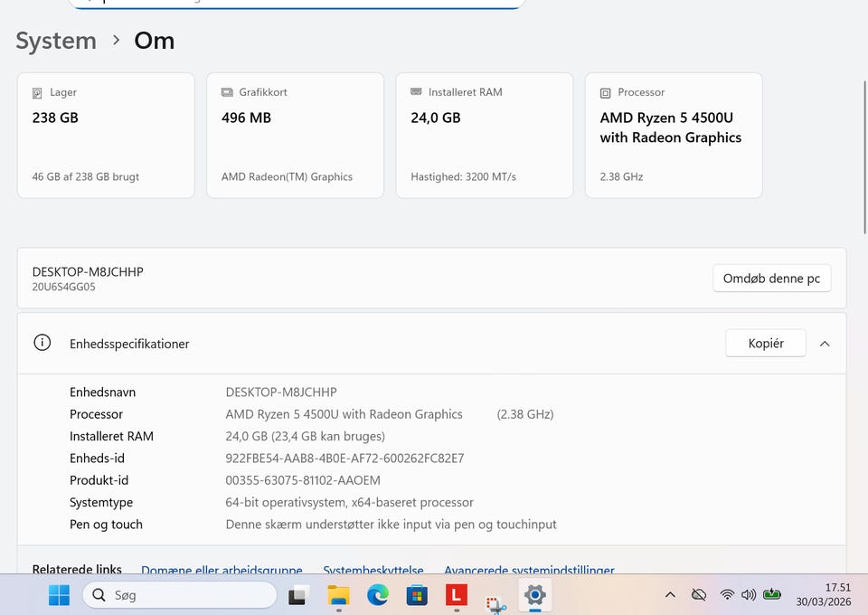Viewport: 868px width, 615px height.
Task: Click in the Søg taskbar search box
Action: [x=181, y=595]
